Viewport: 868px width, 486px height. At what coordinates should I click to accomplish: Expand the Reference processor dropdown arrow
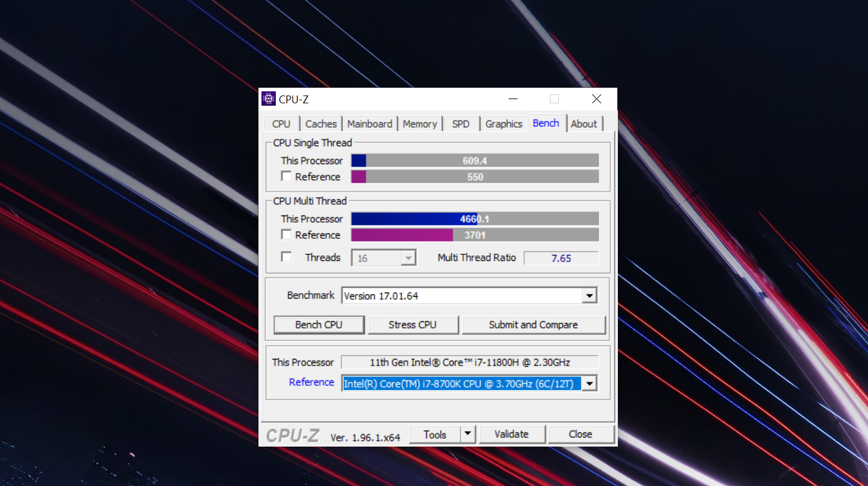click(589, 383)
